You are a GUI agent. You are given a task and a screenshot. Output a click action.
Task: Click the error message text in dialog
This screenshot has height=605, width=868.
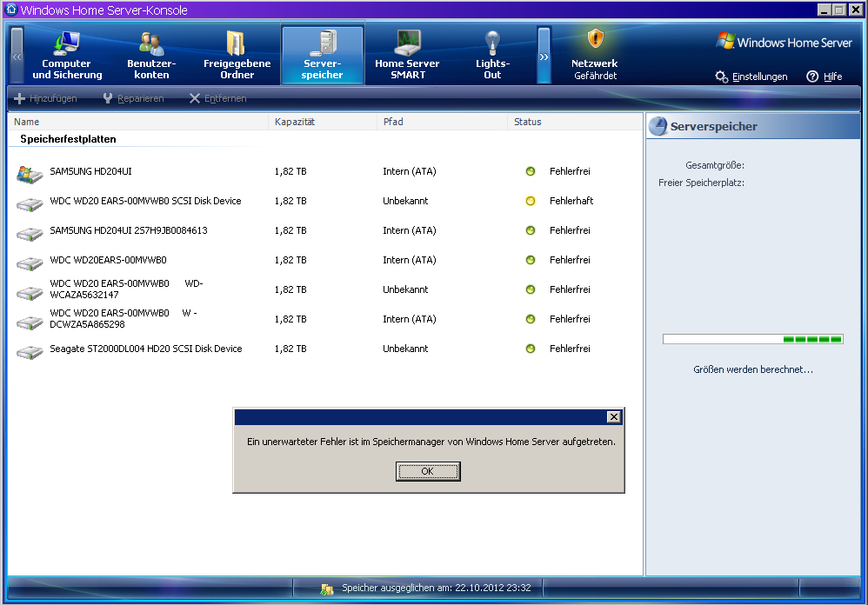(x=431, y=442)
